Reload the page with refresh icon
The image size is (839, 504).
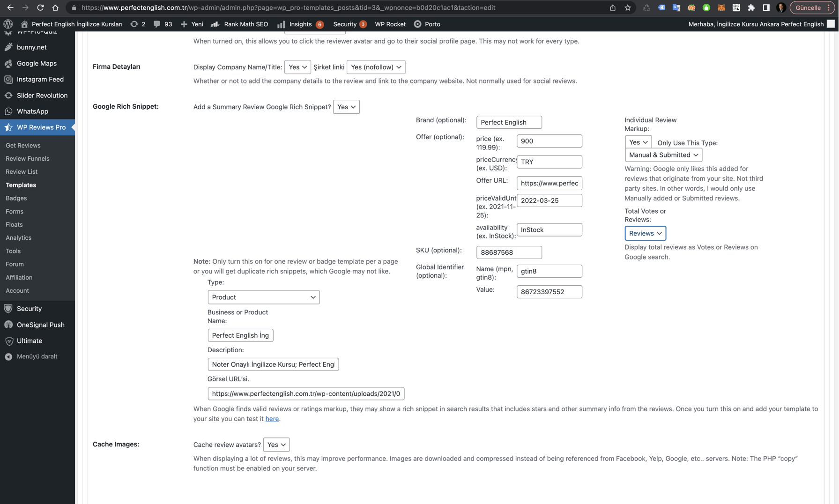coord(40,7)
